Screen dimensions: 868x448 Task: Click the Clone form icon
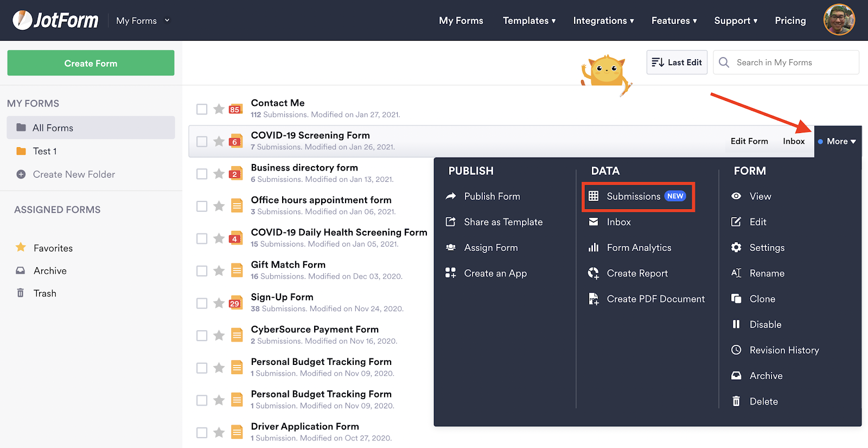(736, 299)
